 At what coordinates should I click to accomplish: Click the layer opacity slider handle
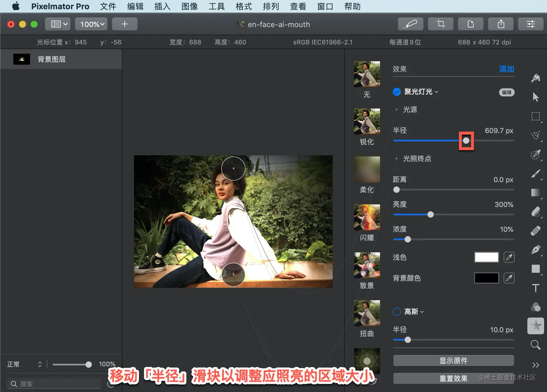click(89, 365)
